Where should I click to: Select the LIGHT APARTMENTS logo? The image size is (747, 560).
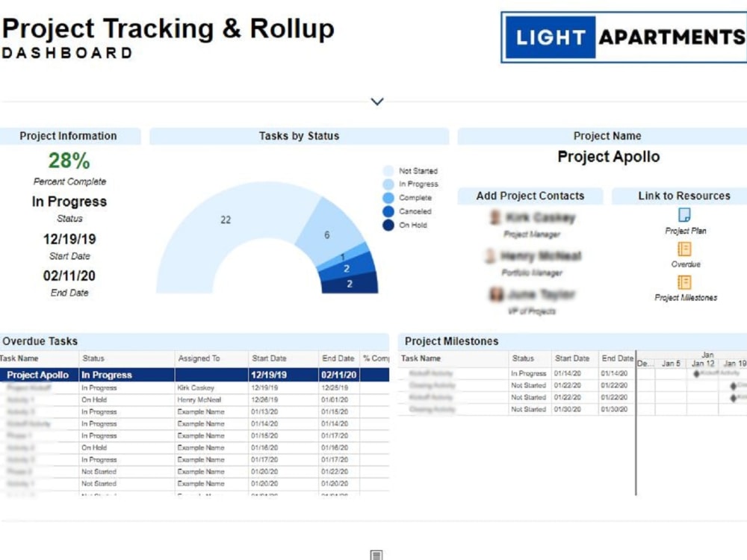tap(623, 37)
